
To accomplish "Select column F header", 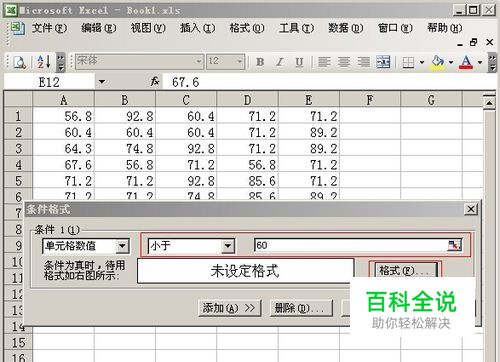I will click(x=370, y=100).
